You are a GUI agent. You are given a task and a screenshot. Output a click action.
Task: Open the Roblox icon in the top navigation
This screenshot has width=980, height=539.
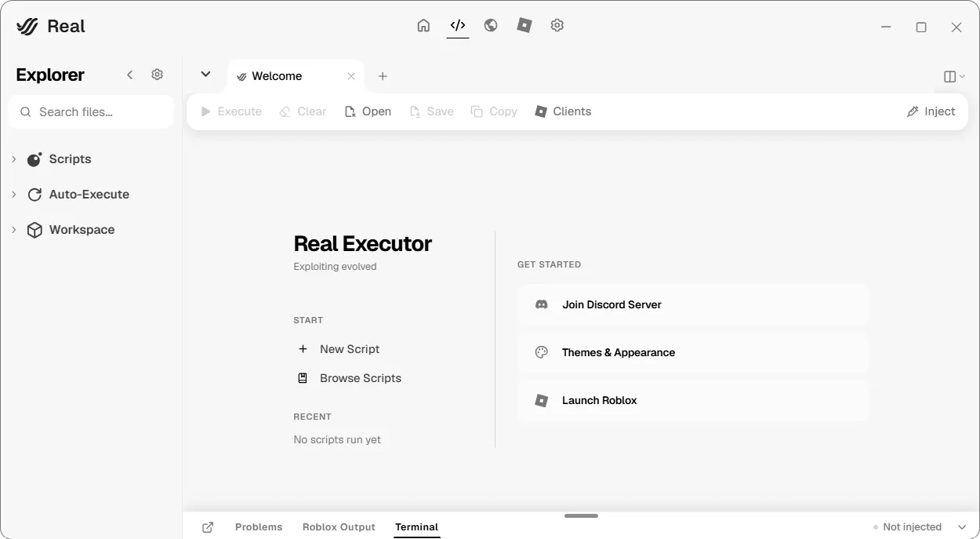coord(524,25)
